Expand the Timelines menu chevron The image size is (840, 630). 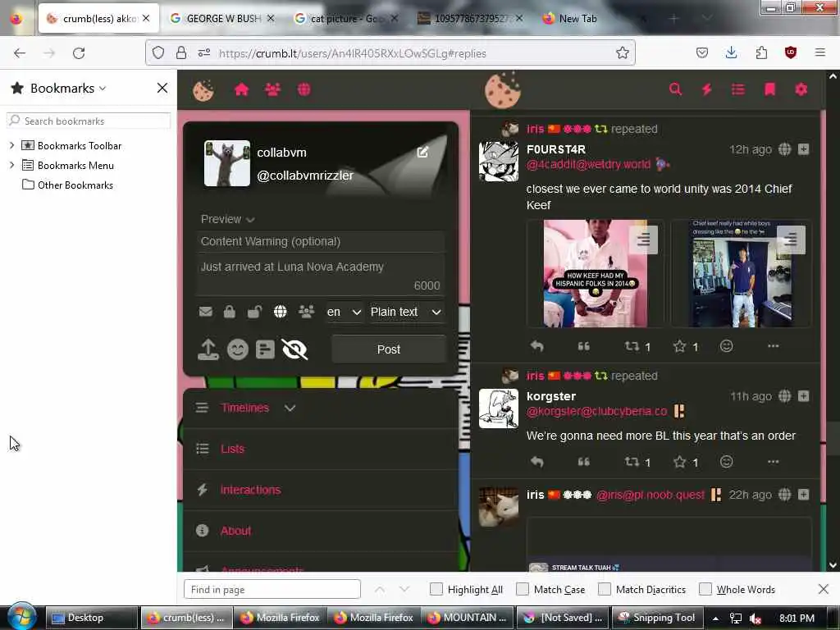tap(290, 409)
